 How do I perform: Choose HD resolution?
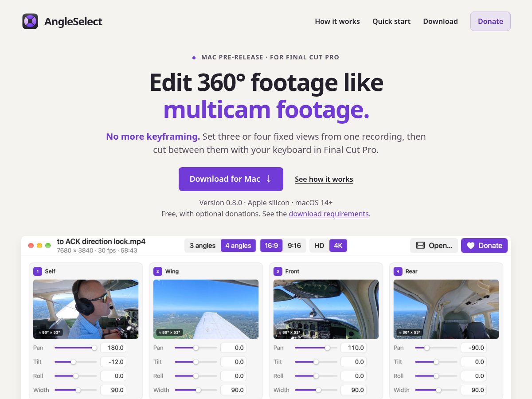point(319,246)
